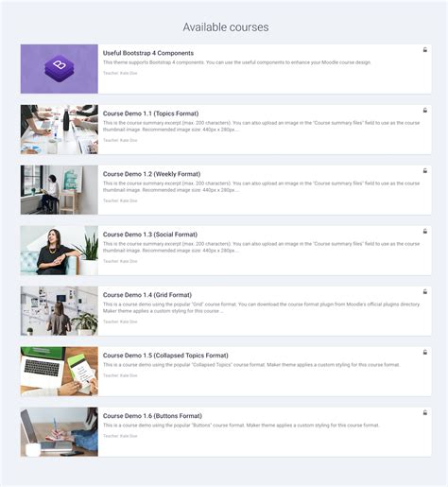This screenshot has height=487, width=448.
Task: Select the Social Format woman-on-sofa thumbnail
Action: (60, 251)
